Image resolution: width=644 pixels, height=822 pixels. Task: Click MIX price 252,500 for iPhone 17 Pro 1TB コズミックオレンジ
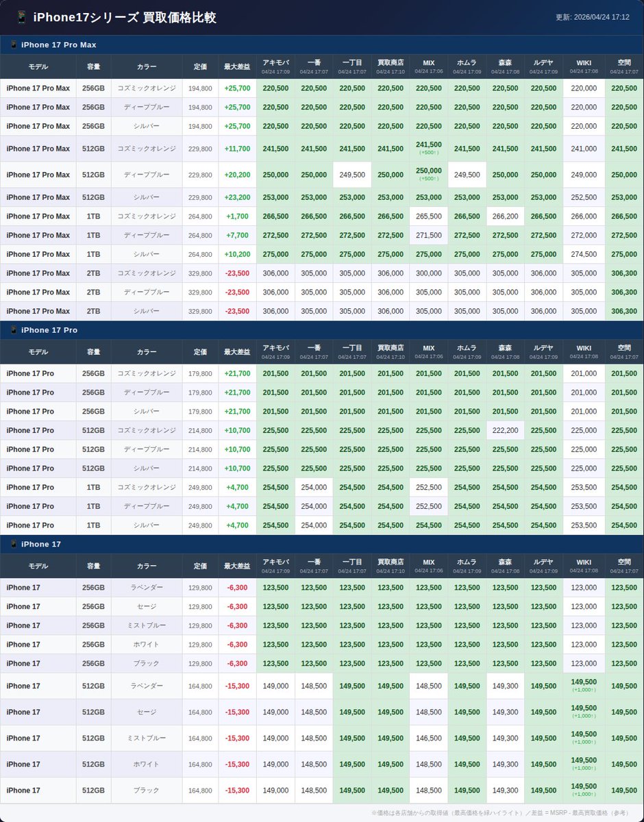point(429,488)
